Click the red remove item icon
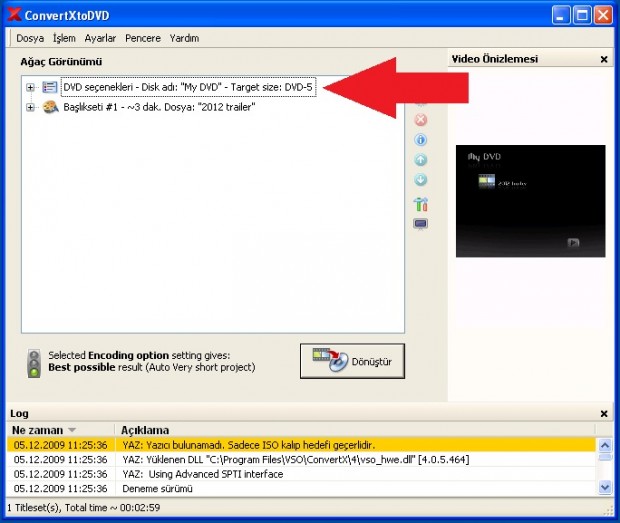Viewport: 620px width, 523px height. [x=421, y=119]
